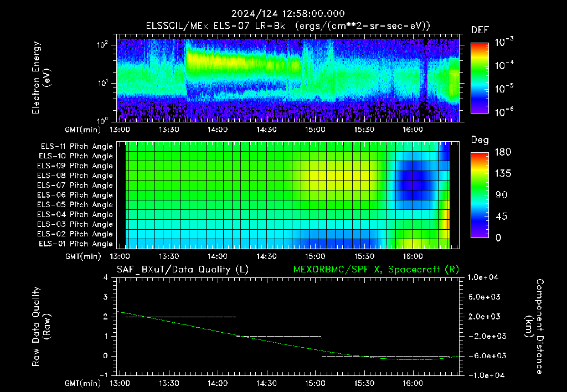Click the 1.0e+04 right-axis value

coord(483,277)
